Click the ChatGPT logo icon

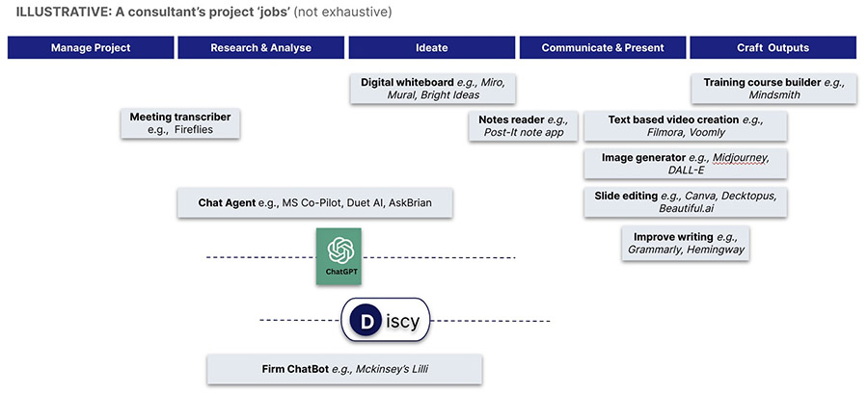(339, 256)
